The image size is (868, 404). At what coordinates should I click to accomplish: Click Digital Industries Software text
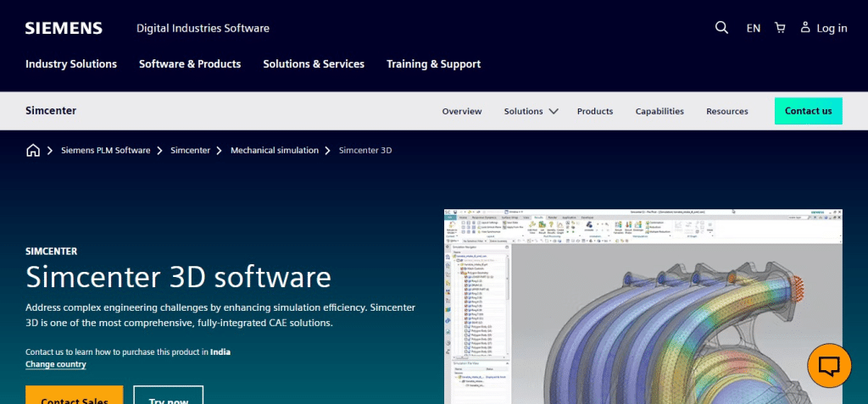pos(203,28)
